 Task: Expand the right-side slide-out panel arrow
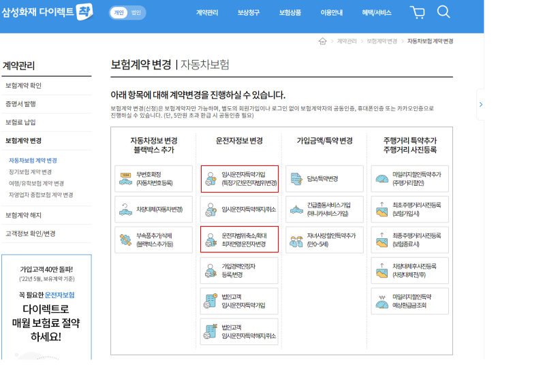click(481, 105)
